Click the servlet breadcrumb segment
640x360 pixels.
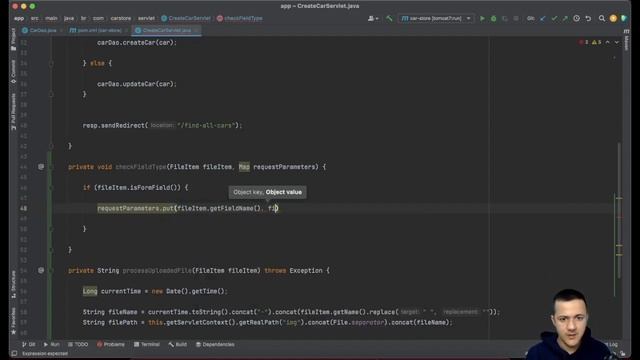[x=146, y=18]
